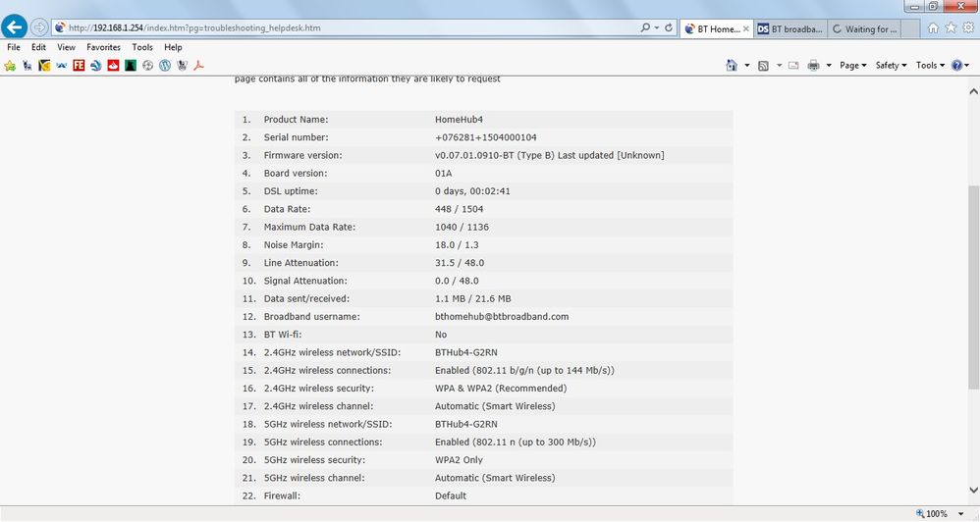Click the scrollbar up arrow
Viewport: 980px width, 522px height.
point(973,91)
